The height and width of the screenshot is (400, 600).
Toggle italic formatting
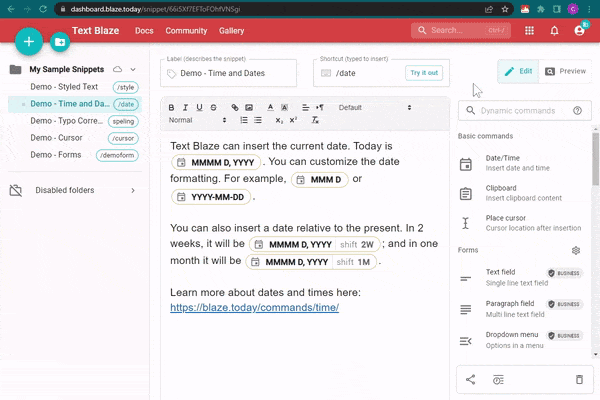[186, 107]
